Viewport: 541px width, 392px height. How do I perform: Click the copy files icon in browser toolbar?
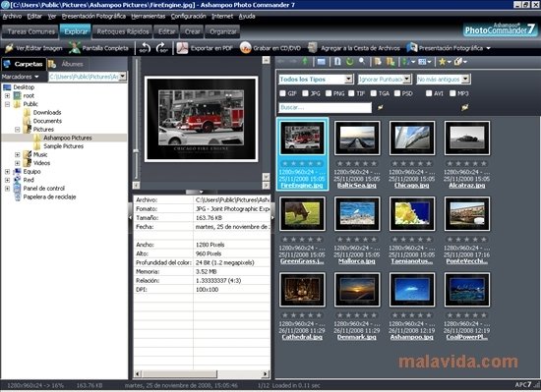(378, 62)
